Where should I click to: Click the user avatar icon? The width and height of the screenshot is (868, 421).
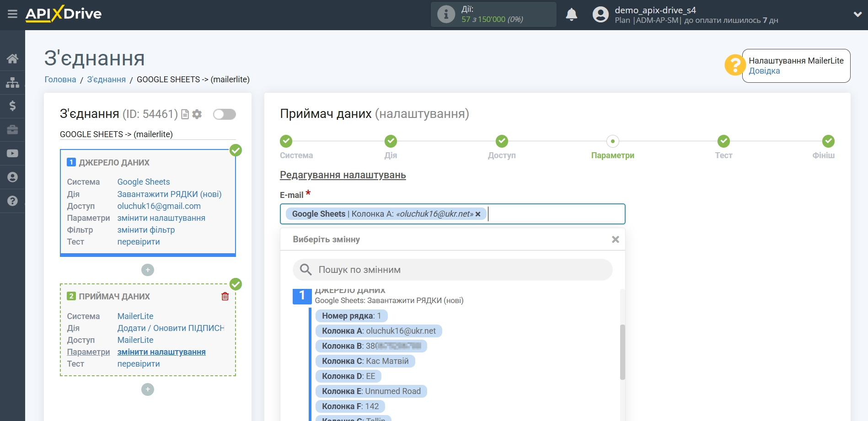pyautogui.click(x=600, y=15)
